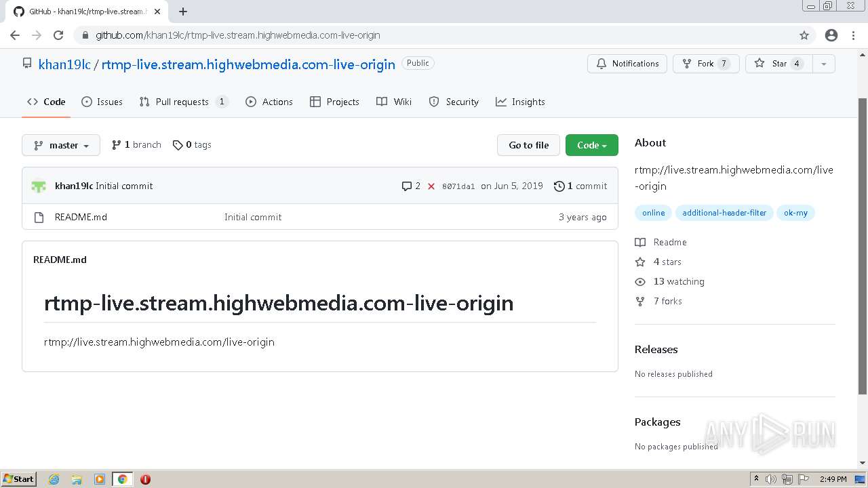Click additional-header-filter topic tag

click(x=724, y=213)
